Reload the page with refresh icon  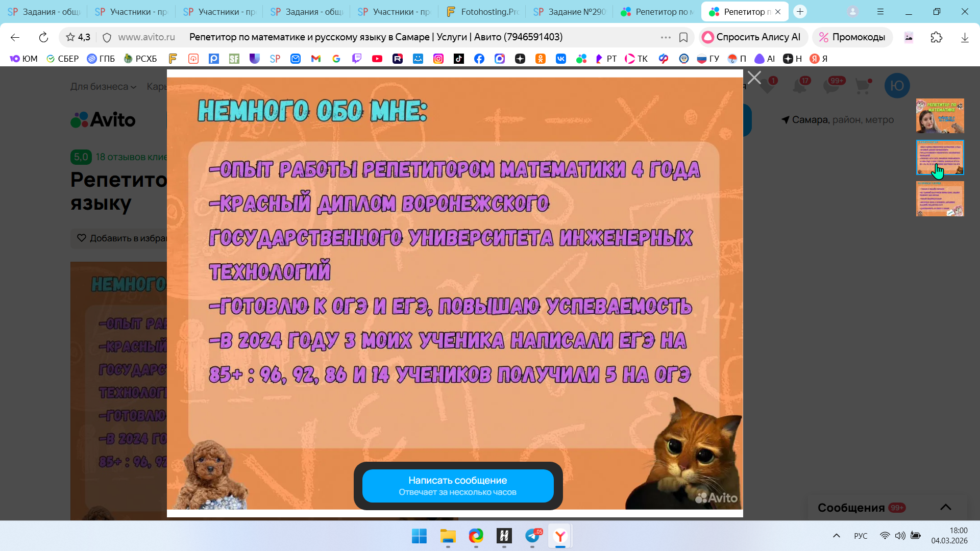(x=43, y=37)
